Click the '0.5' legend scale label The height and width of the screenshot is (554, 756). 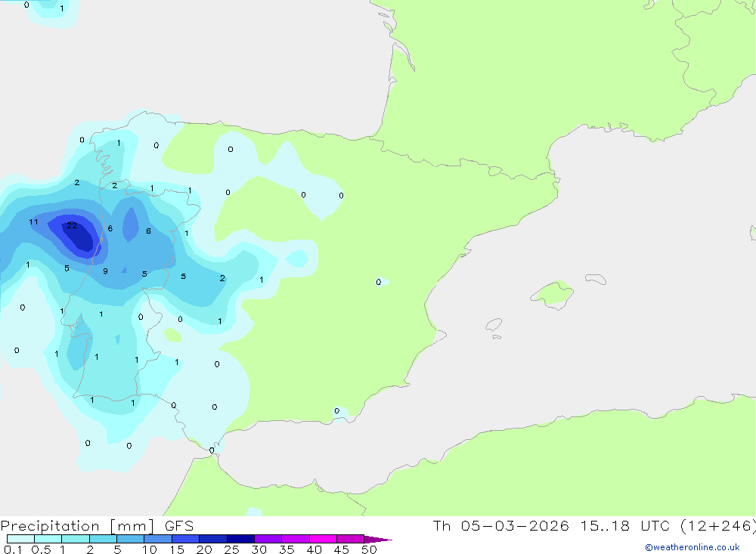[41, 549]
